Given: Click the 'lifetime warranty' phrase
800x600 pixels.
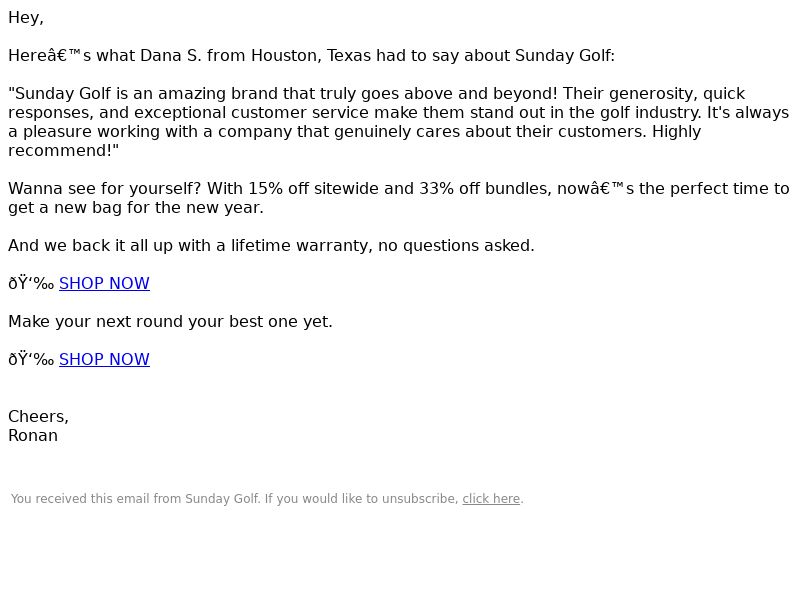Looking at the screenshot, I should pos(302,245).
